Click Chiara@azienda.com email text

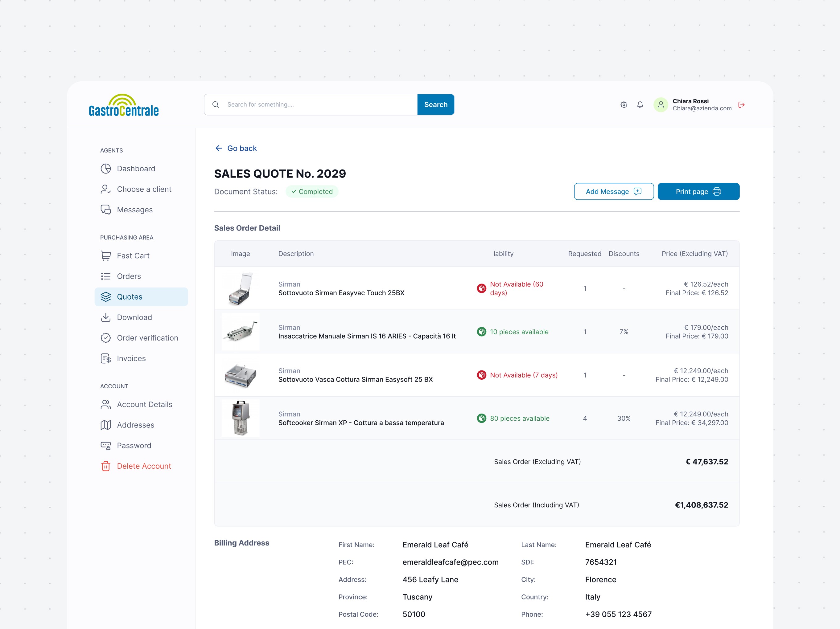tap(702, 108)
